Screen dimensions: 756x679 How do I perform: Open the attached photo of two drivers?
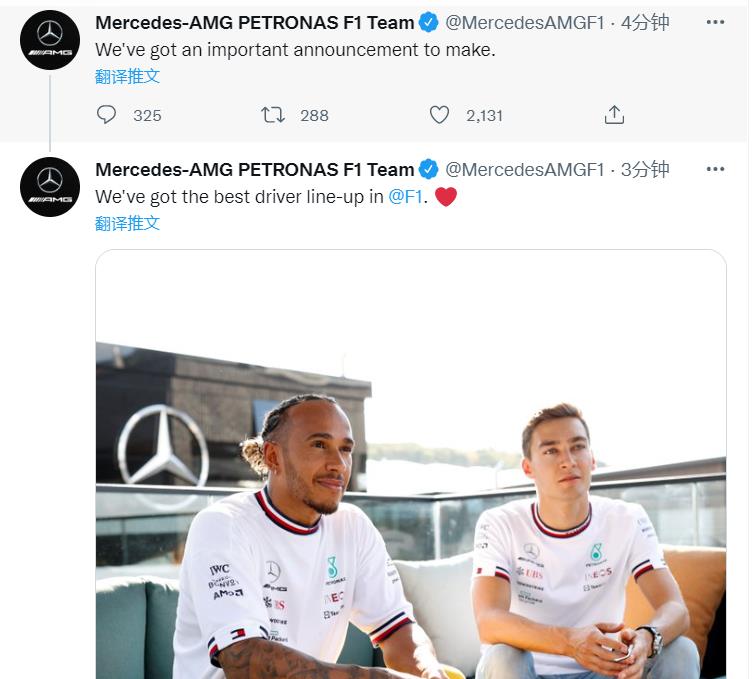point(411,464)
